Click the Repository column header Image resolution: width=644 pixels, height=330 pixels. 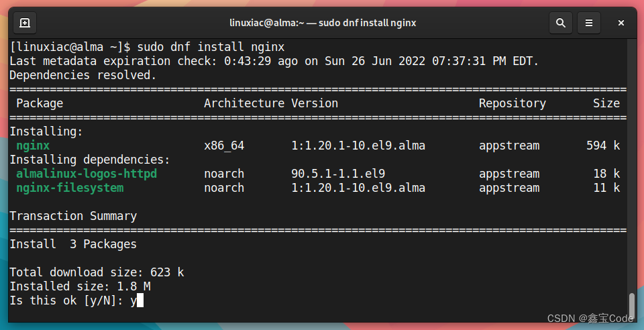(x=512, y=103)
